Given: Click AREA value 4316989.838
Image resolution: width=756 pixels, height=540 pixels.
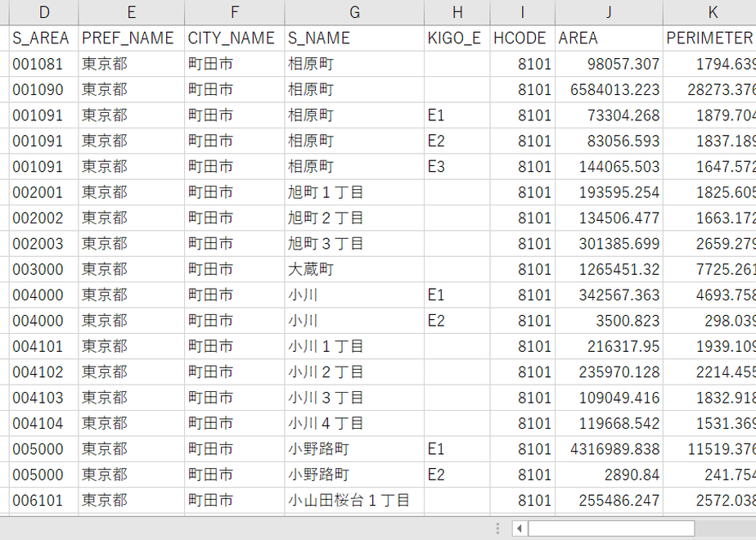Looking at the screenshot, I should [x=609, y=449].
